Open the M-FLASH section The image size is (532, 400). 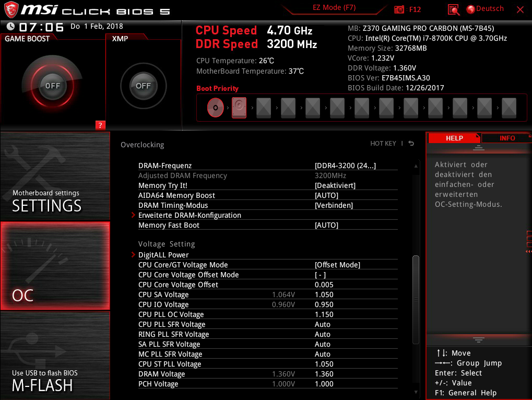[x=55, y=356]
